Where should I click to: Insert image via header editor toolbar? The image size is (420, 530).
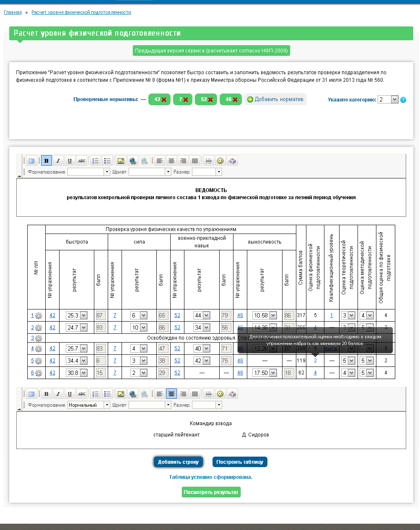[121, 161]
